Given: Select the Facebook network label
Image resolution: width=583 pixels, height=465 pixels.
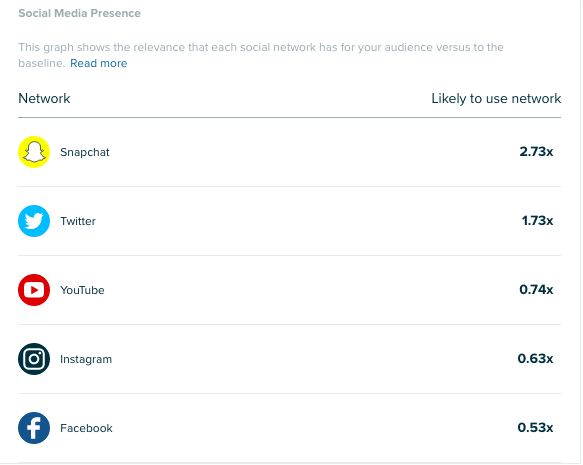Looking at the screenshot, I should coord(86,428).
